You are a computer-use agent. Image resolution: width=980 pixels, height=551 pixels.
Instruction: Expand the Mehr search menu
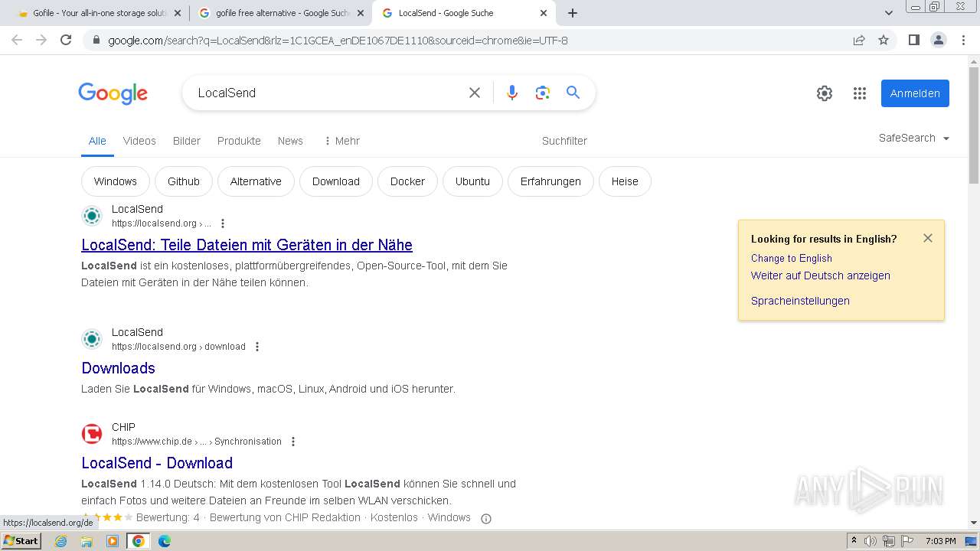point(341,141)
